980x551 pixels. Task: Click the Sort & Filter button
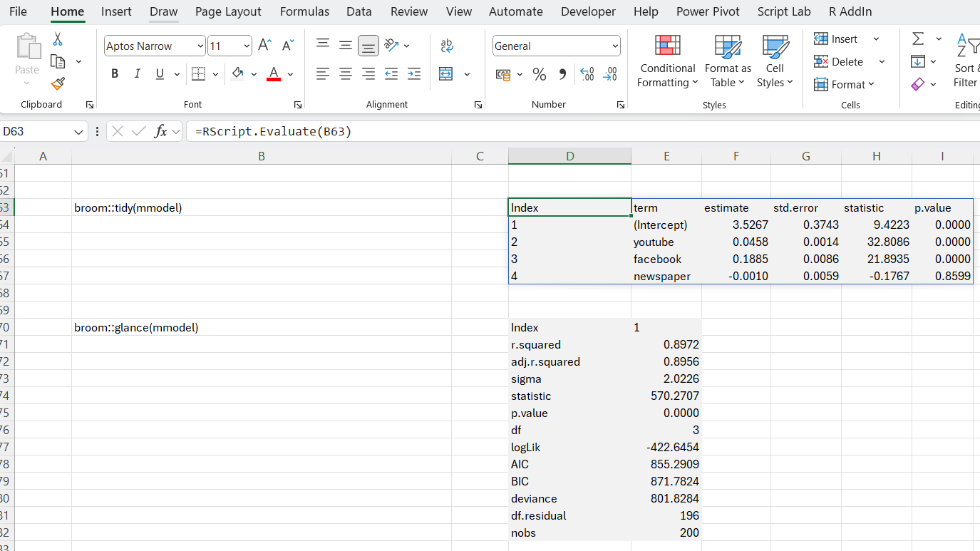(x=966, y=61)
